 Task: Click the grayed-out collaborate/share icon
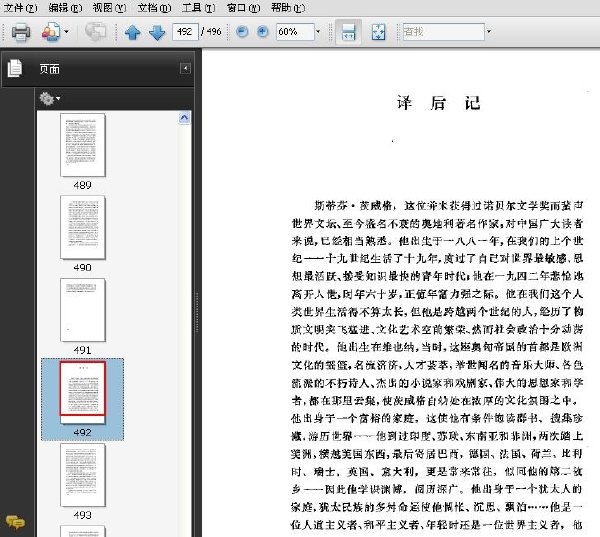[x=95, y=32]
